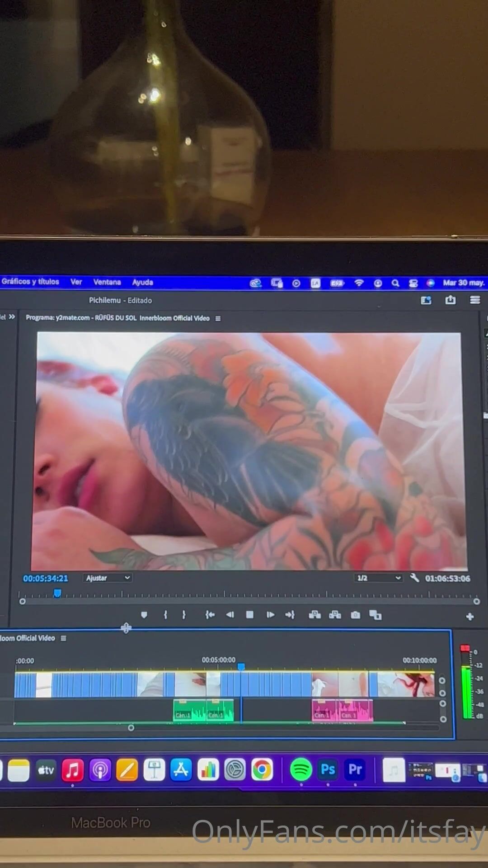Image resolution: width=488 pixels, height=868 pixels.
Task: Click the Go to In point icon
Action: pyautogui.click(x=210, y=615)
